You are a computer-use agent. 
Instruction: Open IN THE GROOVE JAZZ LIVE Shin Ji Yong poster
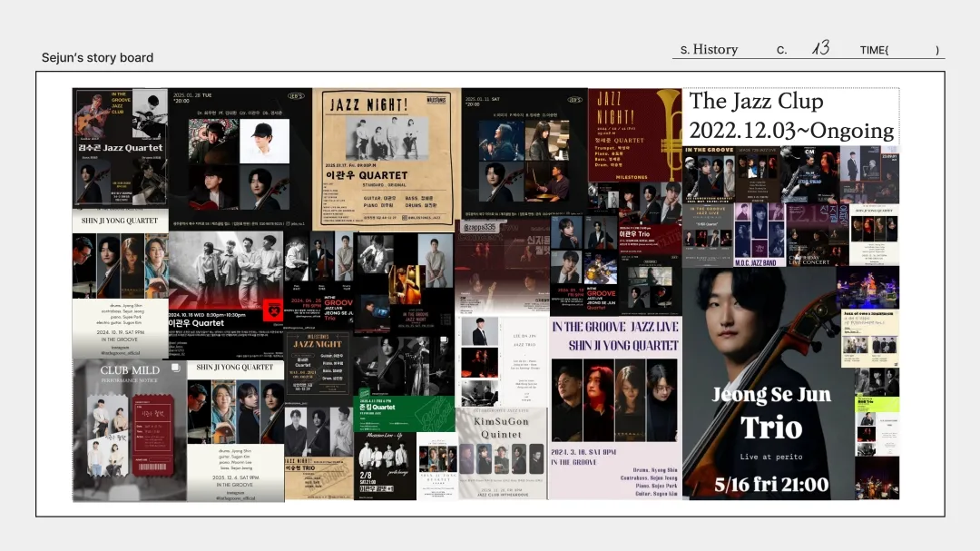(615, 408)
